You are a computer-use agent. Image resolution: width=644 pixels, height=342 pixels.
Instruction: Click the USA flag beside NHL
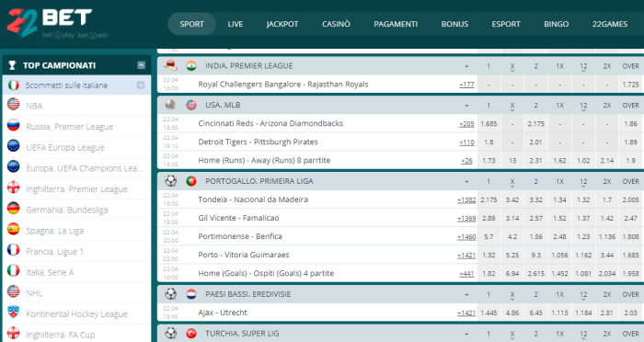click(x=14, y=291)
